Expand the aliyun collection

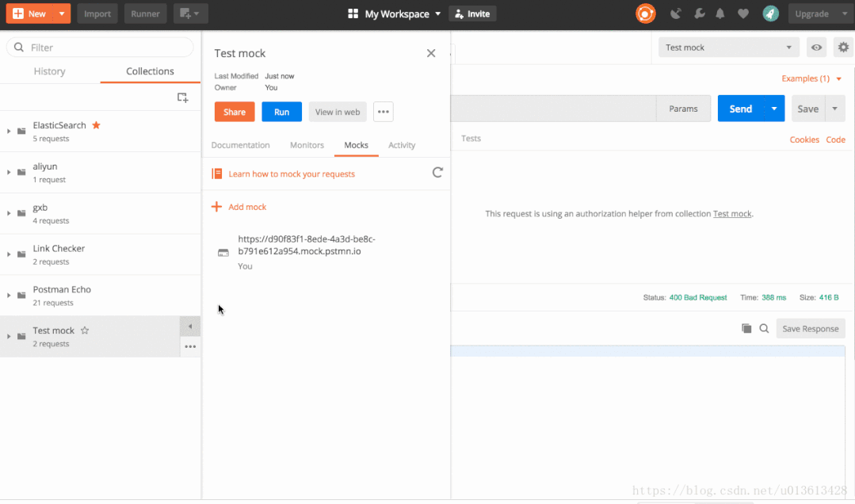point(9,172)
